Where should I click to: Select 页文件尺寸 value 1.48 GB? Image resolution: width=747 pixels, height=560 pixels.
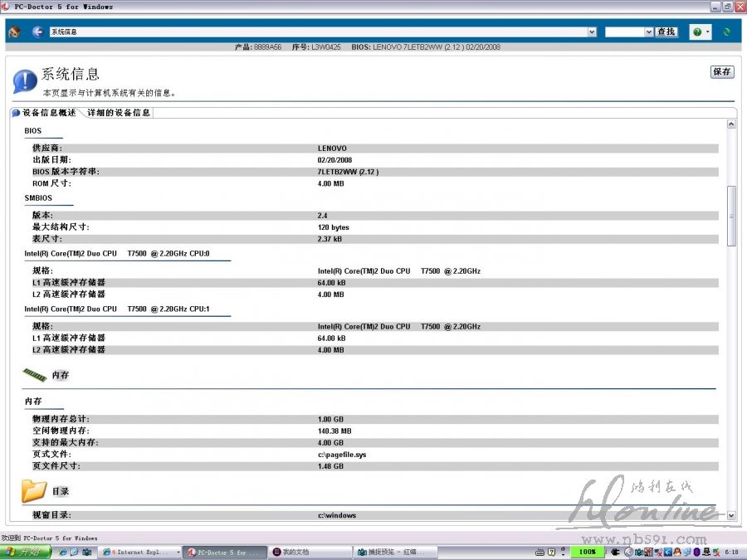pyautogui.click(x=330, y=466)
